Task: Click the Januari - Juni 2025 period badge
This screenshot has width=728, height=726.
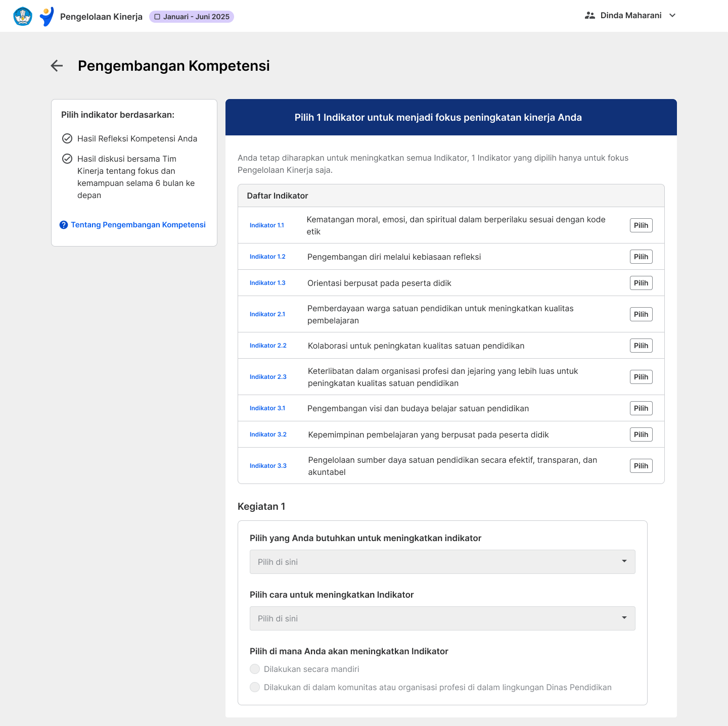Action: 192,17
